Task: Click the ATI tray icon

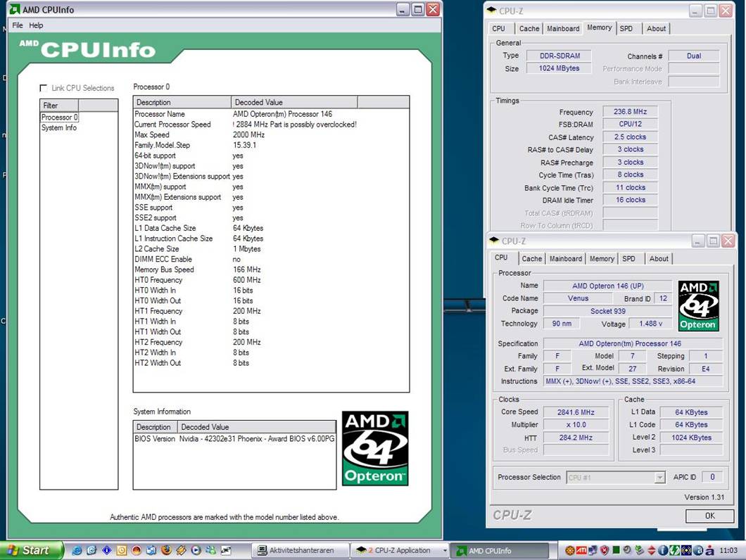Action: click(x=581, y=550)
